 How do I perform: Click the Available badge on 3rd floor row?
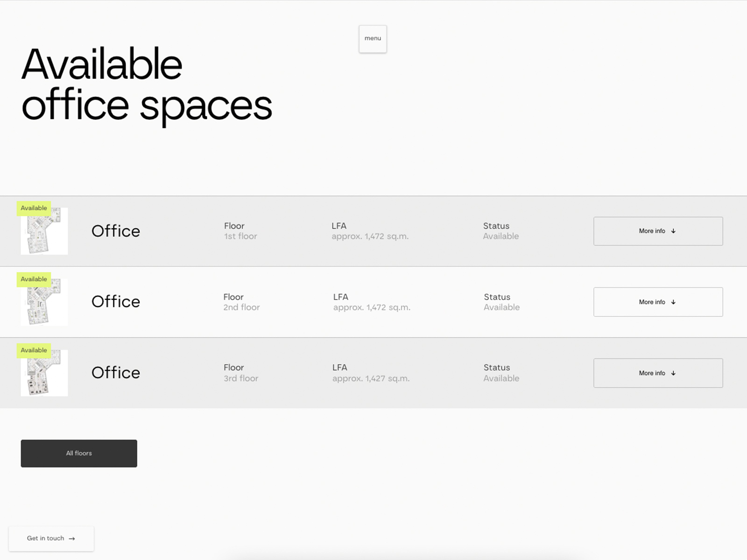point(34,350)
